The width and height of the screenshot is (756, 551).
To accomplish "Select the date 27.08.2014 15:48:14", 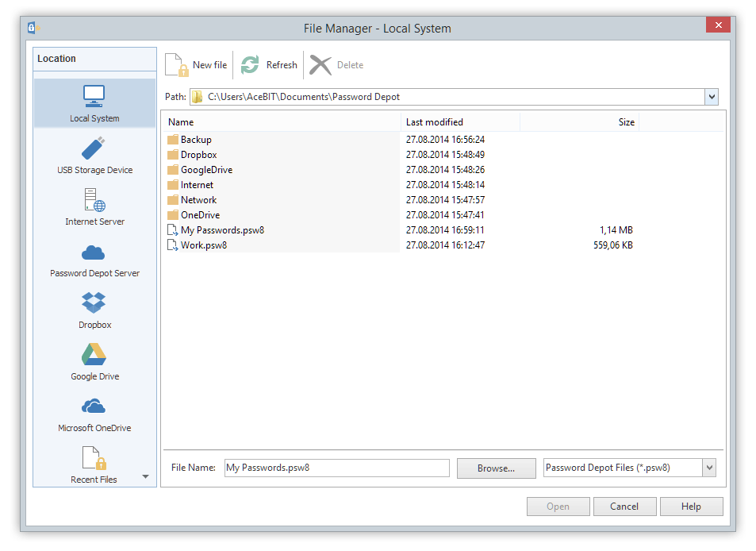I will (445, 185).
